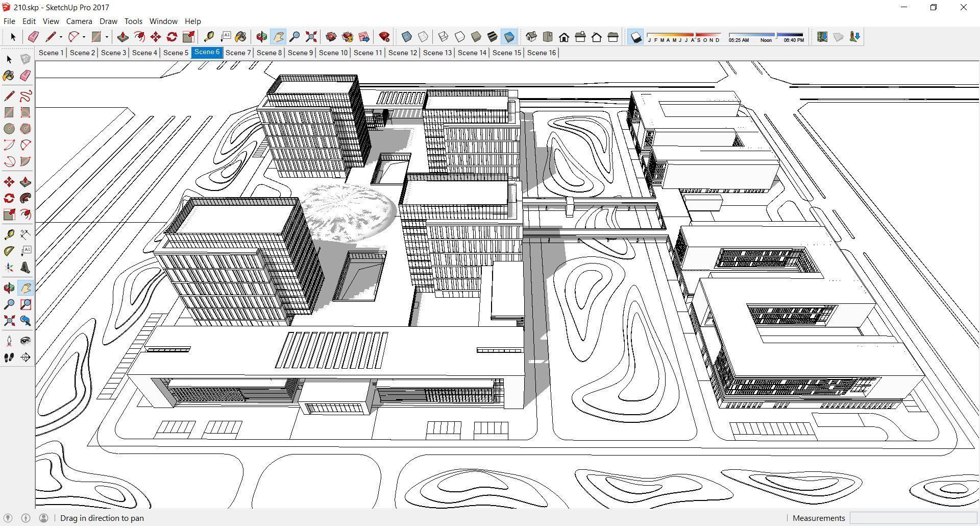Select the Scale tool in side toolbar
Viewport: 980px width, 526px height.
tap(9, 214)
